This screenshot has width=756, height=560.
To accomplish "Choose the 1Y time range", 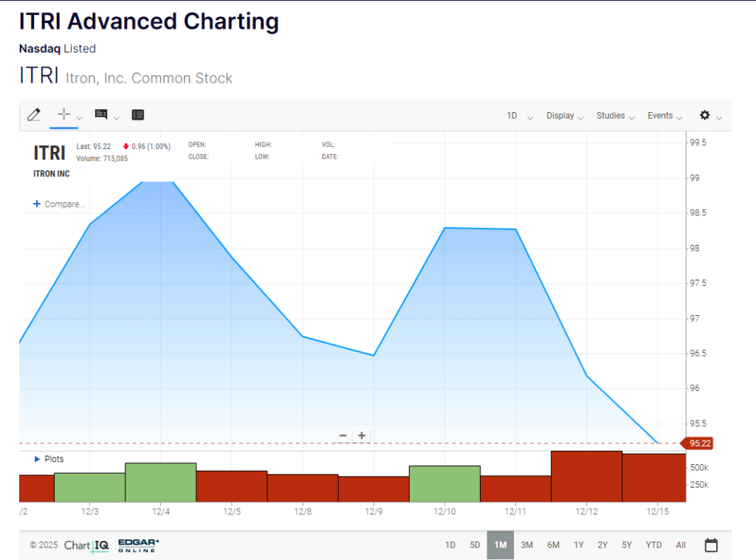I will 579,545.
